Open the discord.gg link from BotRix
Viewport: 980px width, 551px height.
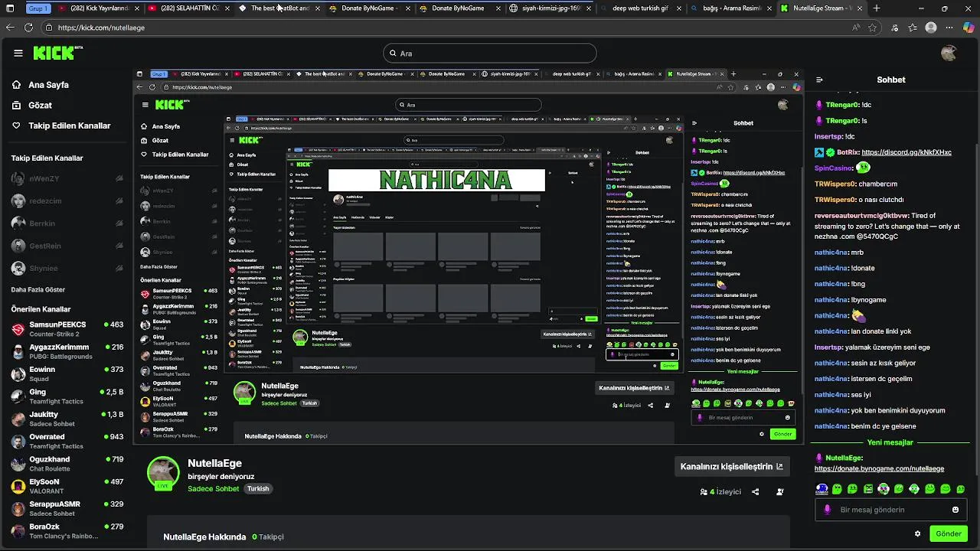click(x=906, y=152)
